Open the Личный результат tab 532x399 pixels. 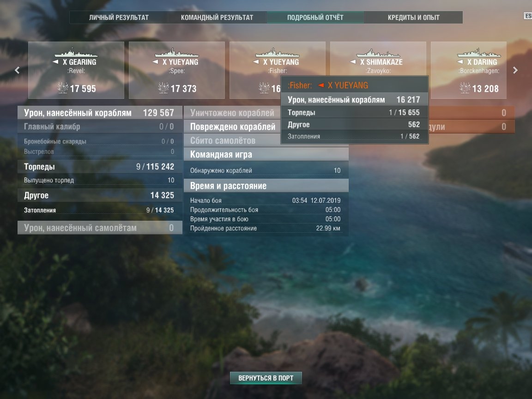click(119, 17)
